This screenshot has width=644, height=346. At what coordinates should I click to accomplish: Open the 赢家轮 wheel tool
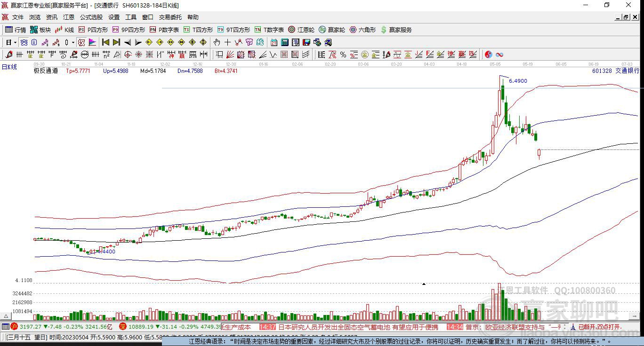click(x=332, y=30)
